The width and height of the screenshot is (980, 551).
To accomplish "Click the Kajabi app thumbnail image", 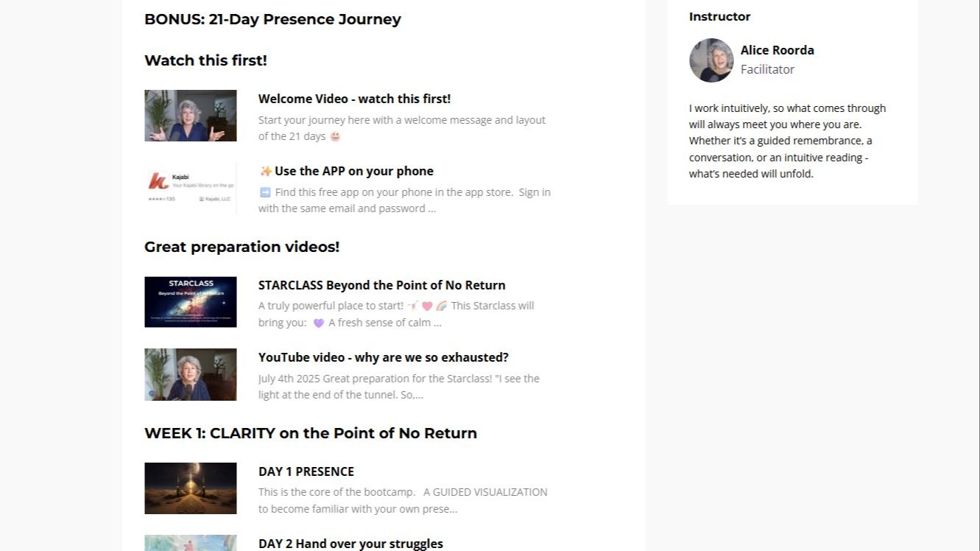I will (190, 188).
